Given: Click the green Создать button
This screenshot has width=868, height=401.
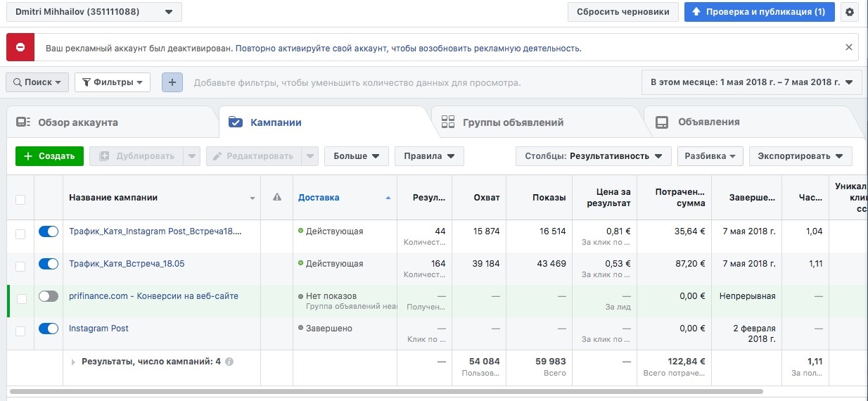Looking at the screenshot, I should click(x=49, y=156).
